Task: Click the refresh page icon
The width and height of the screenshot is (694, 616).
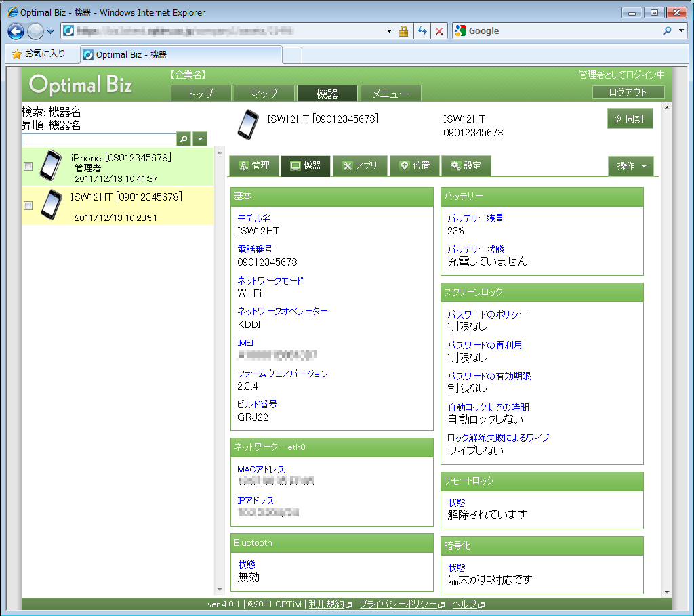Action: 422,31
